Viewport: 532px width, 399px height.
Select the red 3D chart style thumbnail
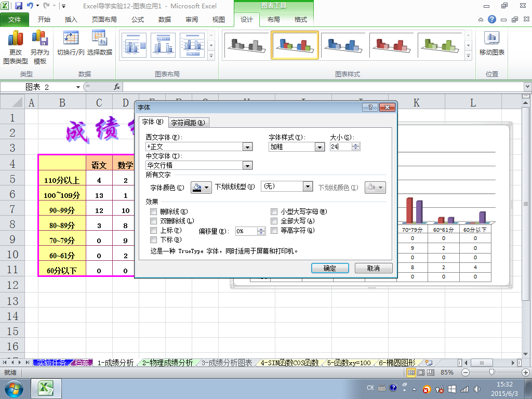[x=392, y=45]
